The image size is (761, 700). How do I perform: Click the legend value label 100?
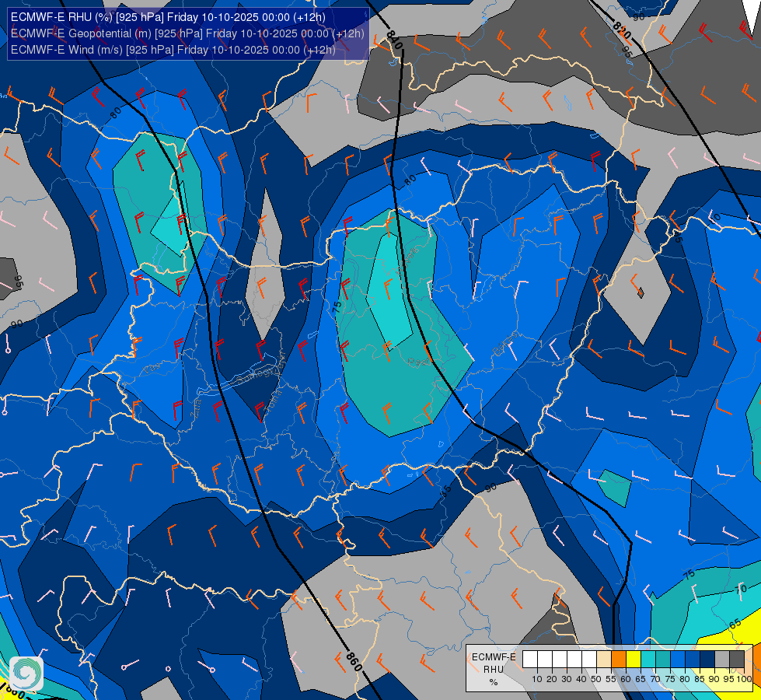tap(744, 679)
